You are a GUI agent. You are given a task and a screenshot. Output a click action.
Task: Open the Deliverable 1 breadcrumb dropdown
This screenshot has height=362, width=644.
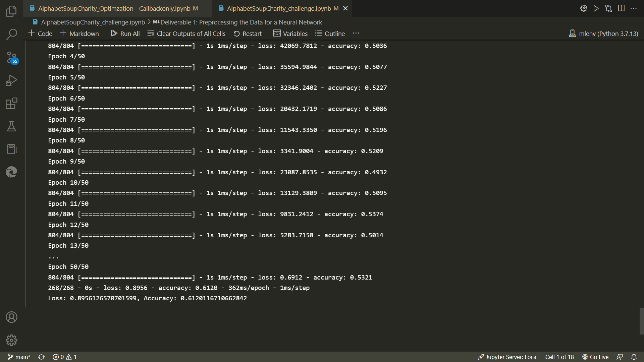(x=241, y=22)
